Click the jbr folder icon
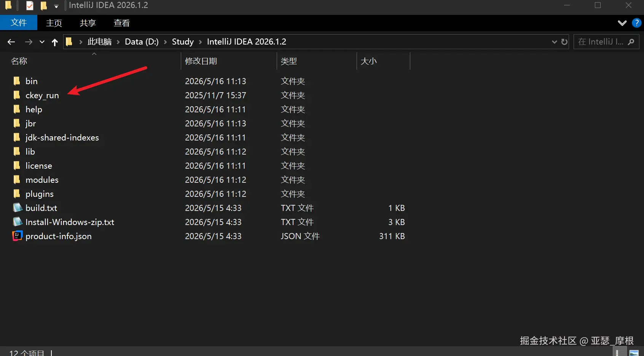The width and height of the screenshot is (644, 356). (17, 123)
